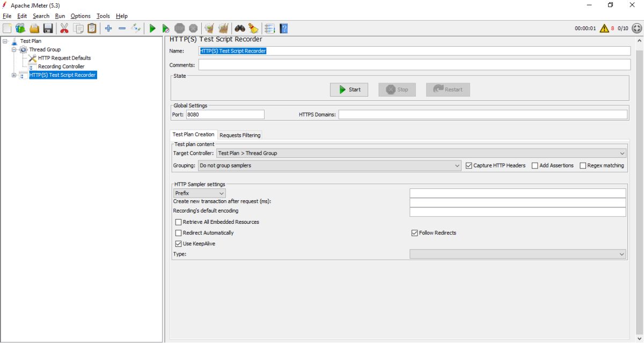Open the Help menu
644x343 pixels.
tap(122, 16)
